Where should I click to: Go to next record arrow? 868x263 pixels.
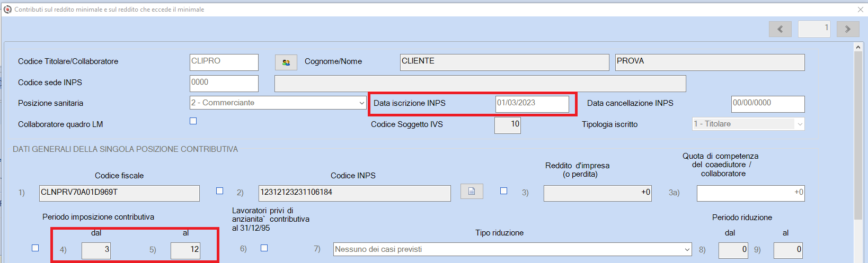click(x=848, y=29)
